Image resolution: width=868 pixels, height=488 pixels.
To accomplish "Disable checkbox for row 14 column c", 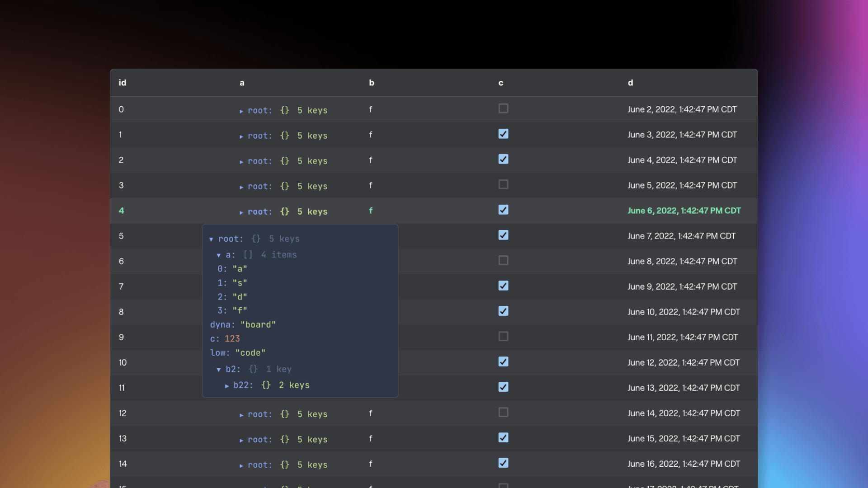I will coord(503,463).
